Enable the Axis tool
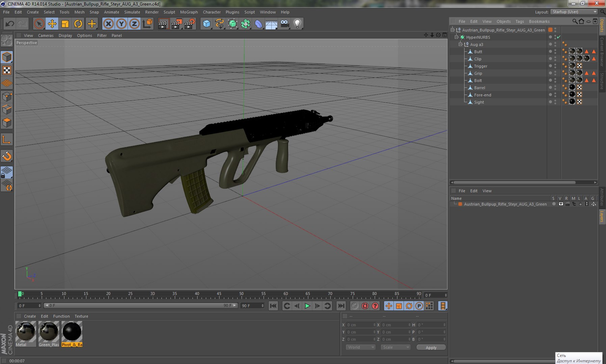This screenshot has width=606, height=364. pyautogui.click(x=7, y=140)
